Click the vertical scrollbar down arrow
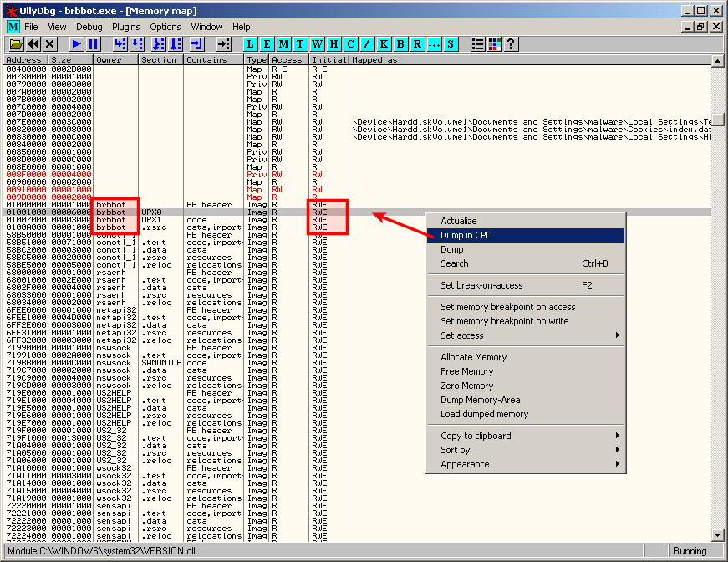Screen dimensions: 728x562 pos(717,535)
